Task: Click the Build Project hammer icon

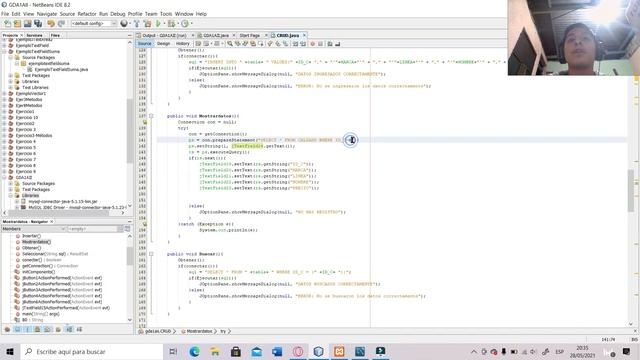Action: coord(137,24)
